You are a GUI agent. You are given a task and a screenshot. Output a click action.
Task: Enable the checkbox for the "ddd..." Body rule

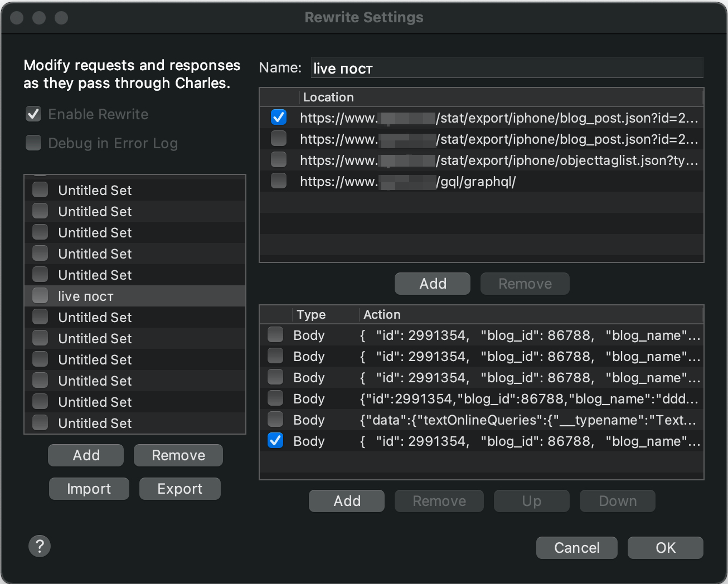coord(275,398)
